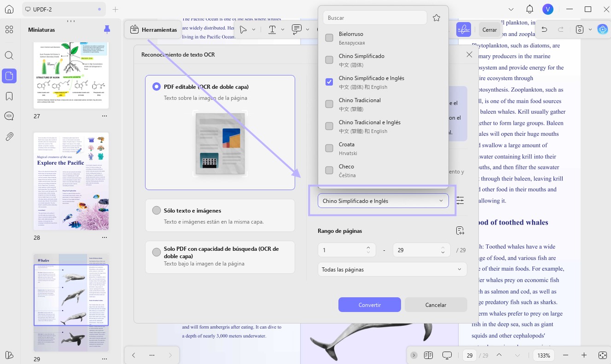Open the Herramientas menu
Screen dimensions: 611x364
(153, 29)
